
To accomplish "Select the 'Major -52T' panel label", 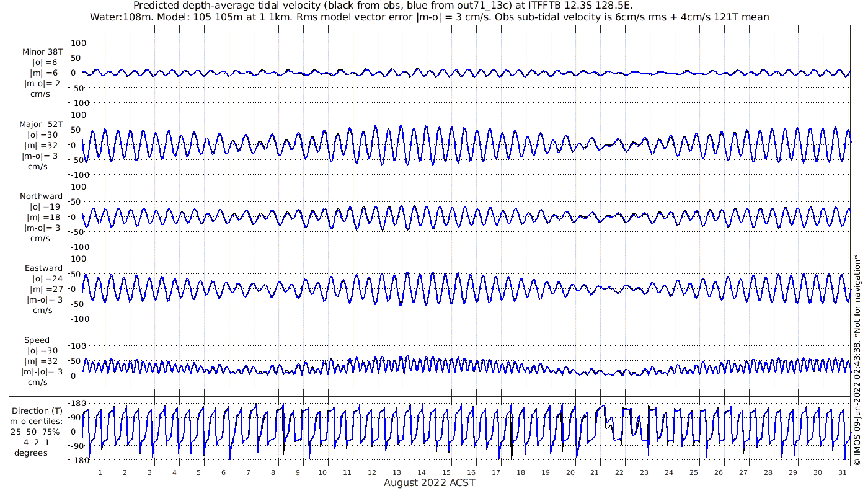I will pos(41,124).
